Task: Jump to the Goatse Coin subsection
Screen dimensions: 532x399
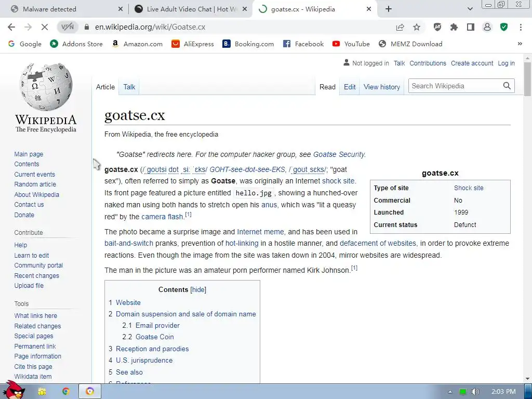Action: pos(155,337)
